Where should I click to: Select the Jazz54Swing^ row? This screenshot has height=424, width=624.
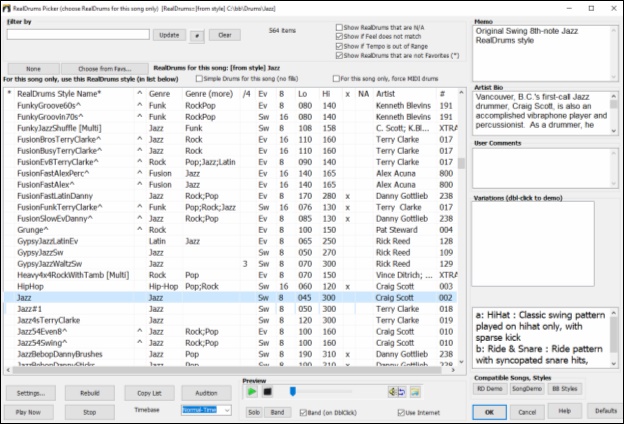[x=230, y=343]
